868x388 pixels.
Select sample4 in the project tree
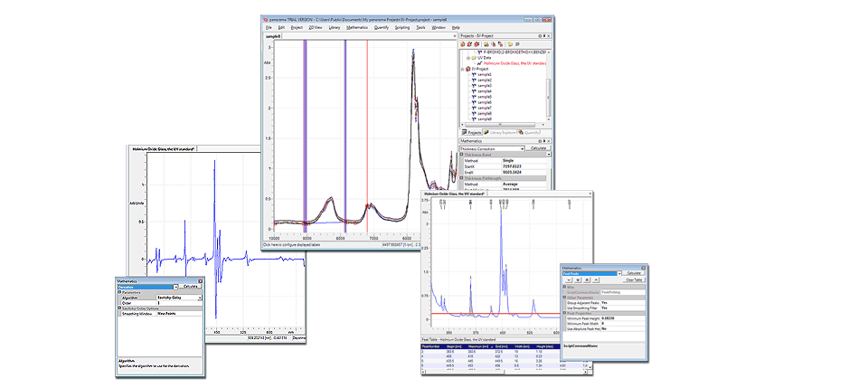[485, 90]
